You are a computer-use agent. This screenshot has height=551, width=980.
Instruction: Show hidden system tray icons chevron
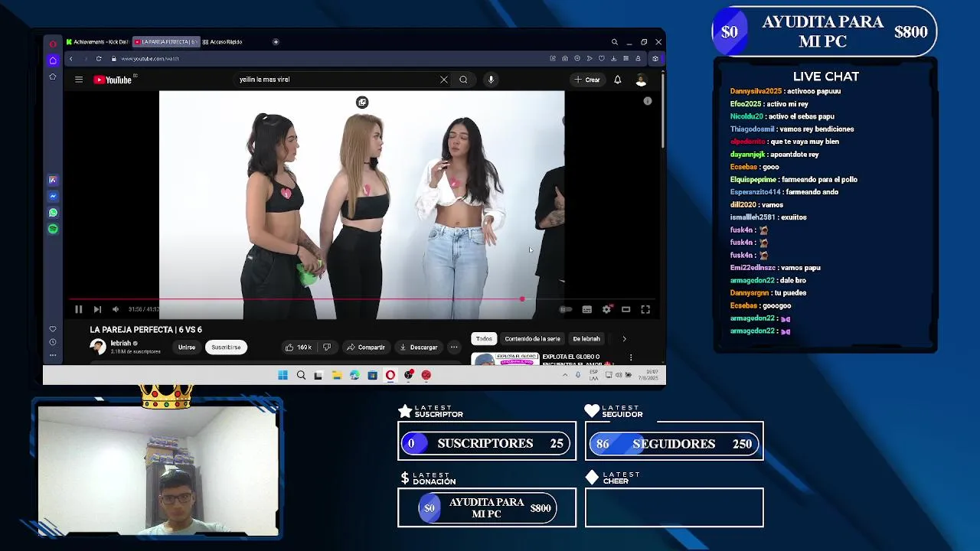(565, 375)
